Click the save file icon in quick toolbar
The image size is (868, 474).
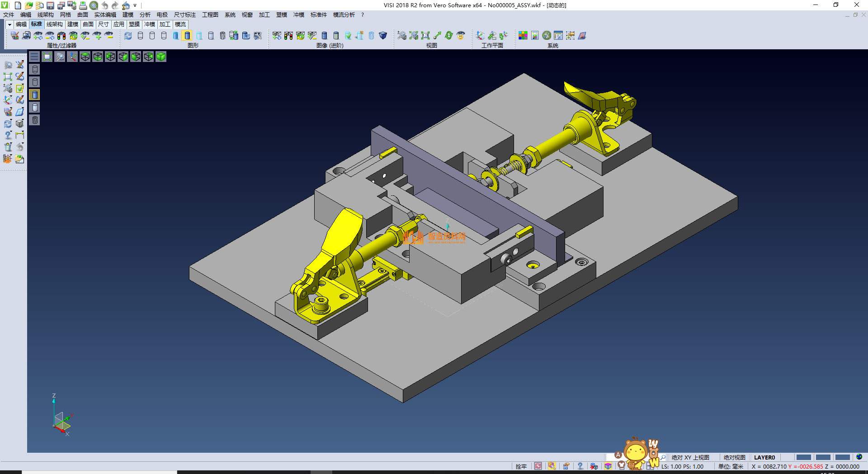[50, 5]
